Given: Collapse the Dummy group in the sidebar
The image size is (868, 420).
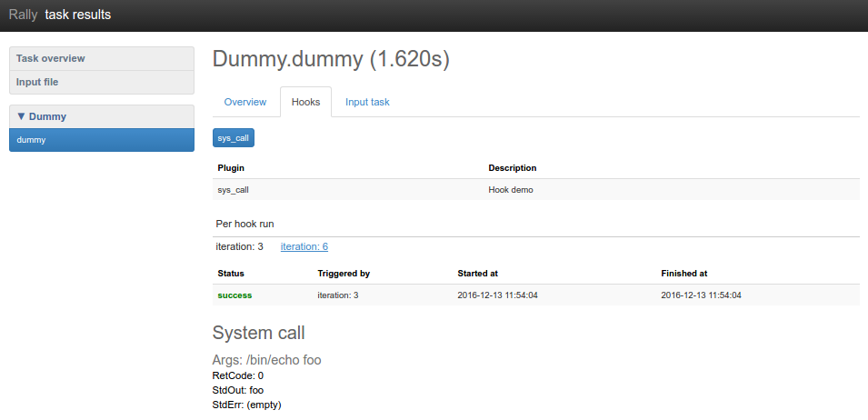Looking at the screenshot, I should [42, 116].
